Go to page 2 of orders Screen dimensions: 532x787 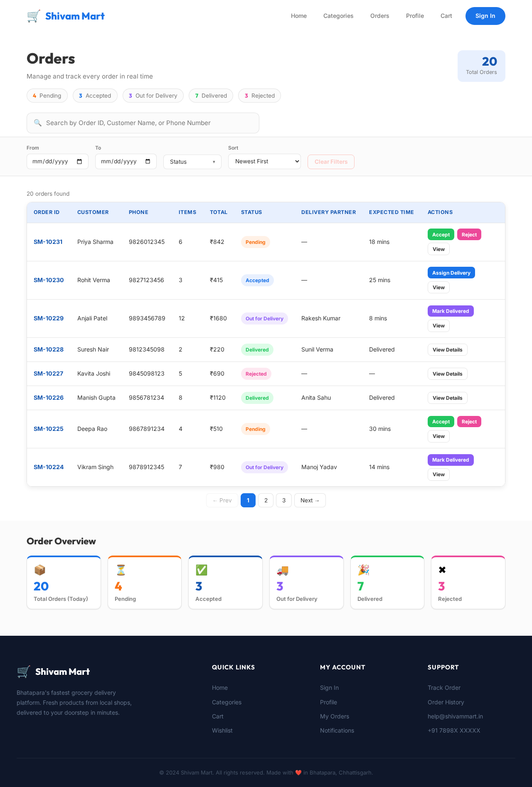point(266,500)
